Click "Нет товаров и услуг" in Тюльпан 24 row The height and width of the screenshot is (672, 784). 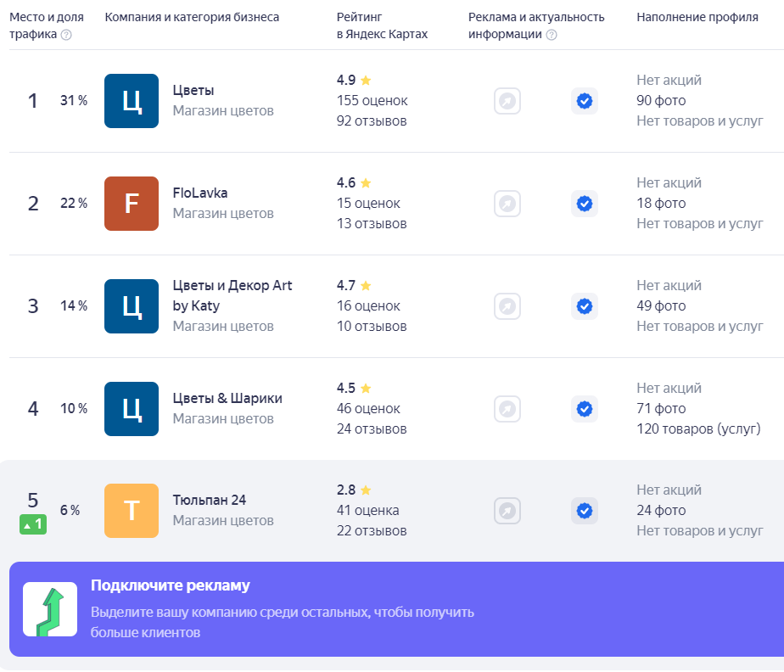(x=700, y=531)
